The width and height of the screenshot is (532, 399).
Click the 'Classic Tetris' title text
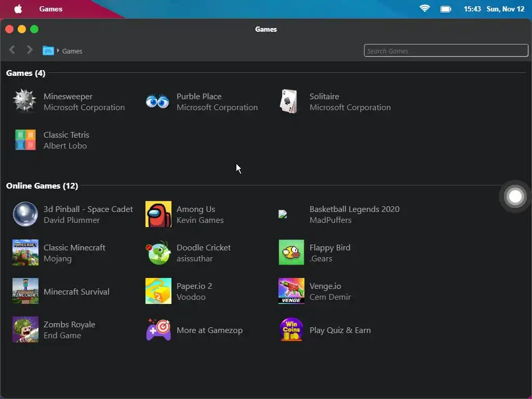coord(66,135)
